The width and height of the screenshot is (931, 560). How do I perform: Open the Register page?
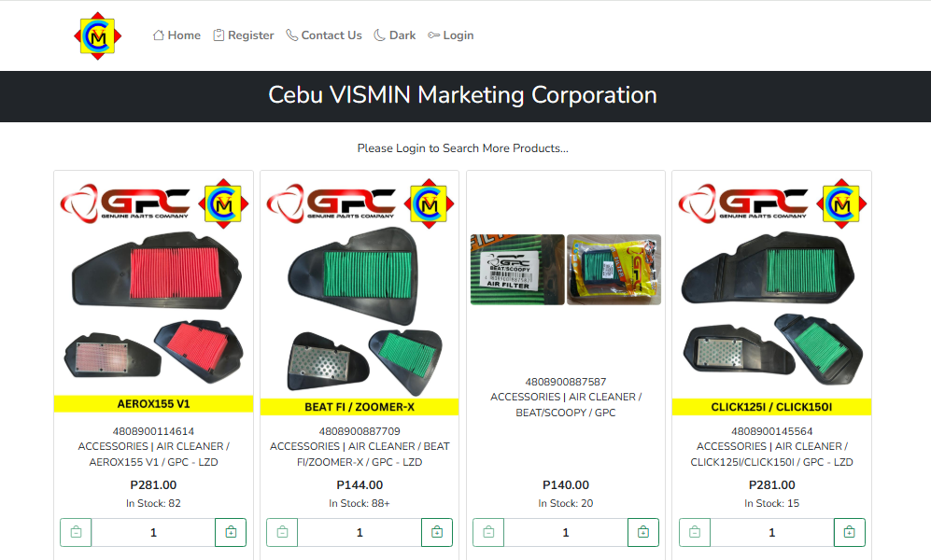click(x=244, y=35)
